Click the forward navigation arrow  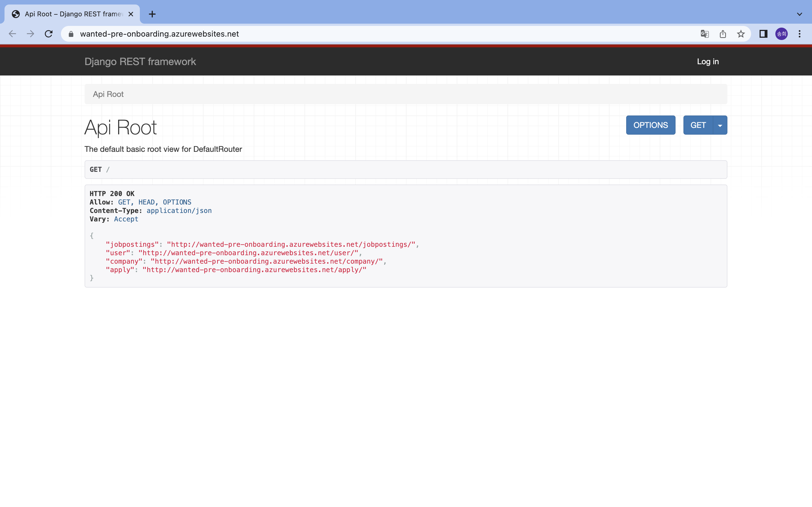30,34
